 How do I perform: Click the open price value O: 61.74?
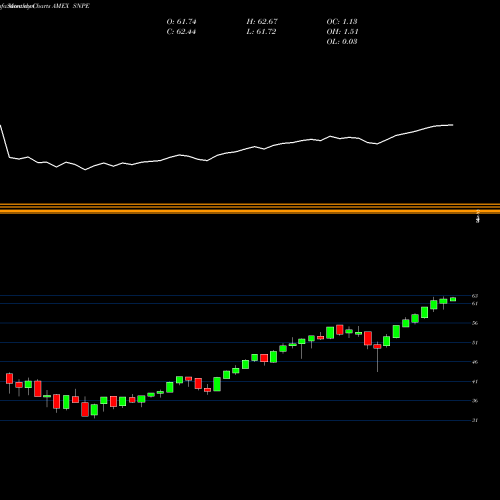click(181, 22)
